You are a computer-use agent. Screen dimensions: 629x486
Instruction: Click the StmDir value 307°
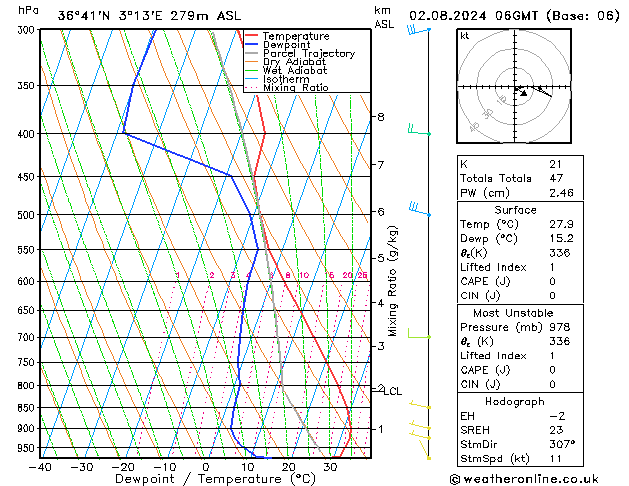pos(562,445)
